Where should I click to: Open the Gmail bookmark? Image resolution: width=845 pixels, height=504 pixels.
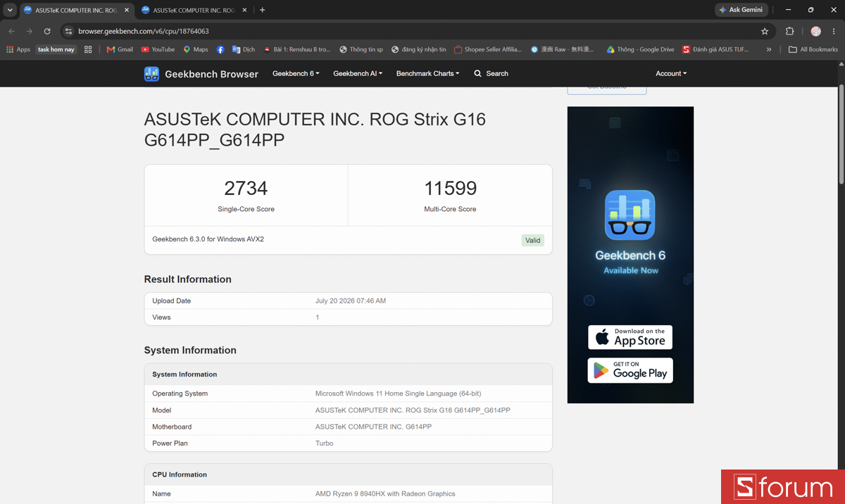tap(120, 49)
